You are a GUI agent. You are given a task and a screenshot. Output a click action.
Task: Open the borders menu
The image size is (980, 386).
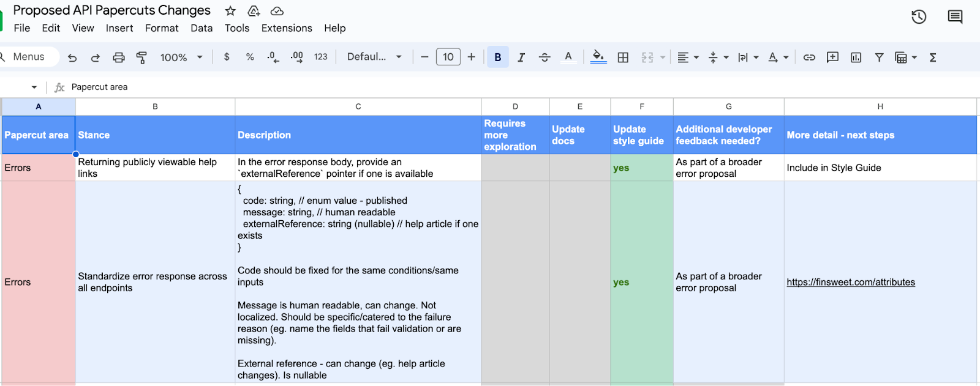(623, 58)
